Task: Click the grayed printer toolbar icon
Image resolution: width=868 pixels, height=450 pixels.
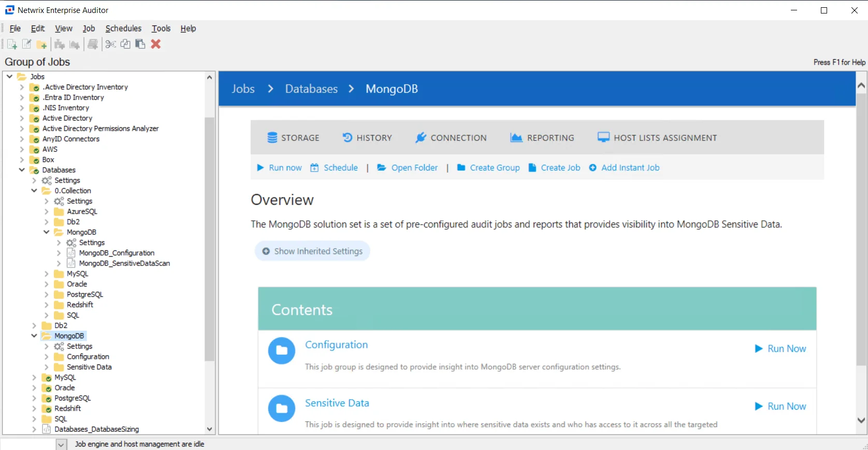Action: 93,45
